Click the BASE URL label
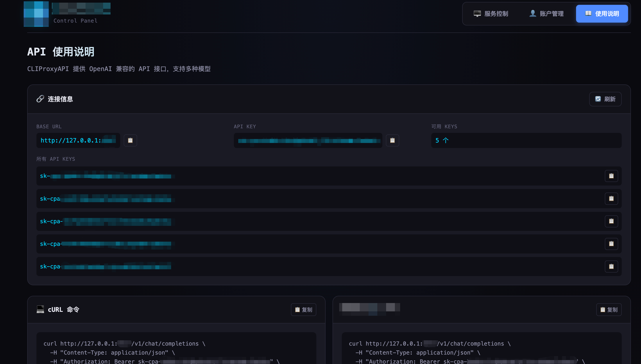The height and width of the screenshot is (364, 641). click(x=49, y=127)
